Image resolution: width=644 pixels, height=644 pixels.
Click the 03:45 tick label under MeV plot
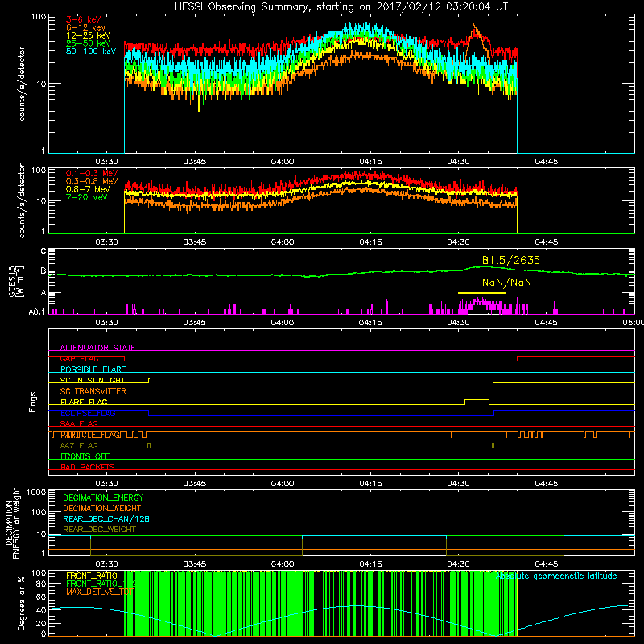point(194,242)
